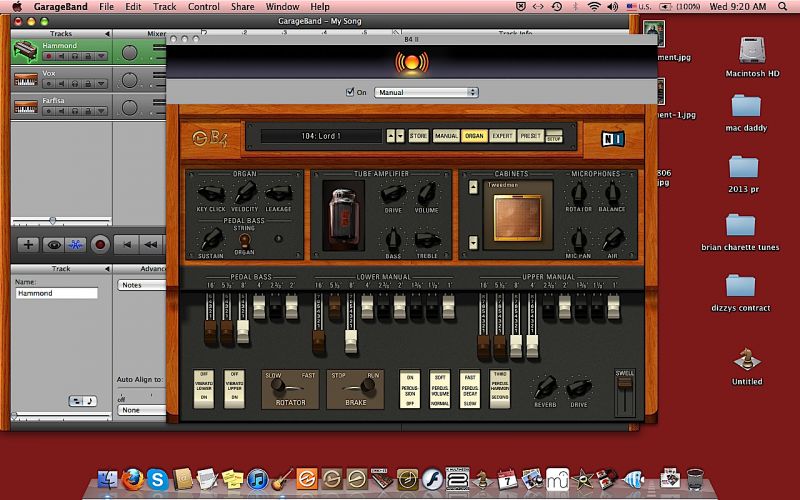Viewport: 800px width, 500px height.
Task: Toggle the Percussion On/Off switch
Action: pos(410,389)
